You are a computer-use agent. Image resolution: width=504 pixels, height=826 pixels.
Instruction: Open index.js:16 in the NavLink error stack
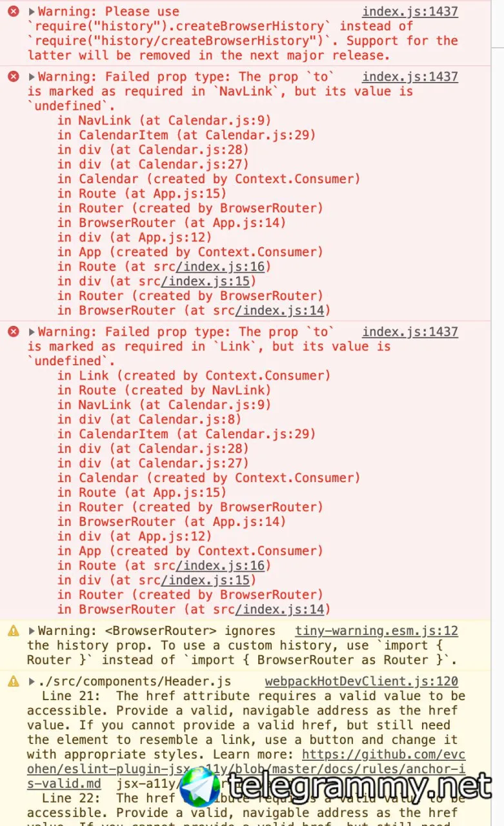click(220, 267)
